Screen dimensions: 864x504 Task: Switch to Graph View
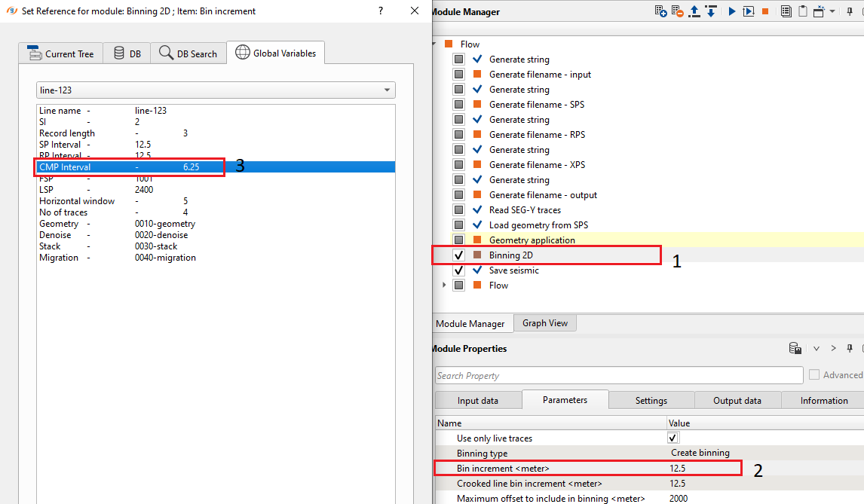[x=544, y=323]
